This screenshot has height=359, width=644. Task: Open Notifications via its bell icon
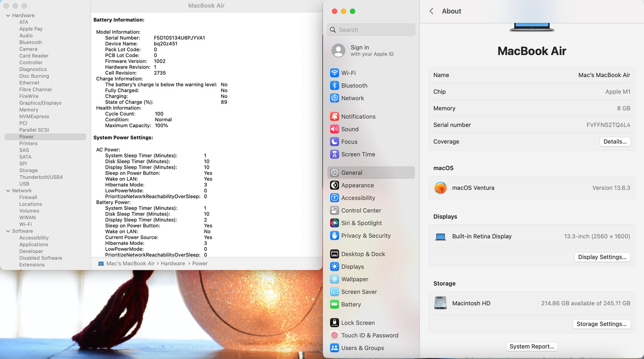click(x=334, y=116)
